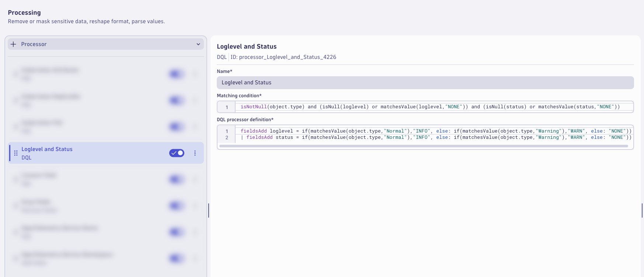The image size is (644, 277).
Task: Click the plus icon beside Processor
Action: (x=13, y=44)
